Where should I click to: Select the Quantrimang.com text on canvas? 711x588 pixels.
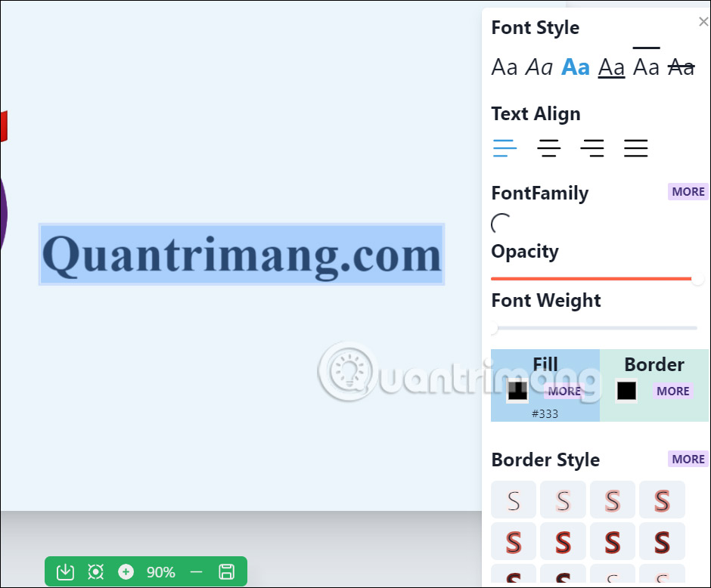pos(241,255)
